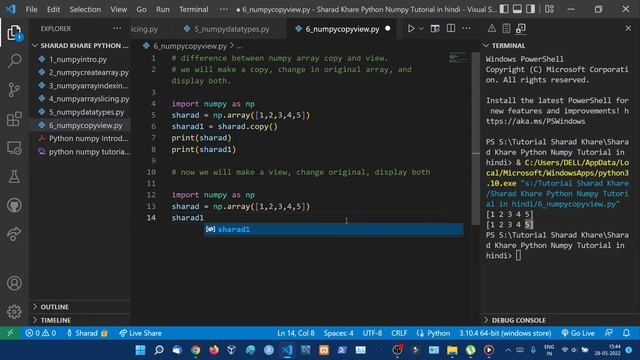Open the Accounts menu icon
The width and height of the screenshot is (640, 360).
coord(14,283)
